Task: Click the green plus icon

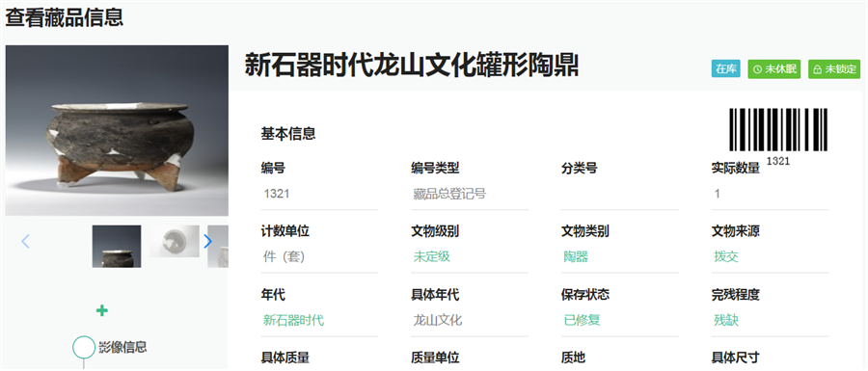Action: point(102,310)
